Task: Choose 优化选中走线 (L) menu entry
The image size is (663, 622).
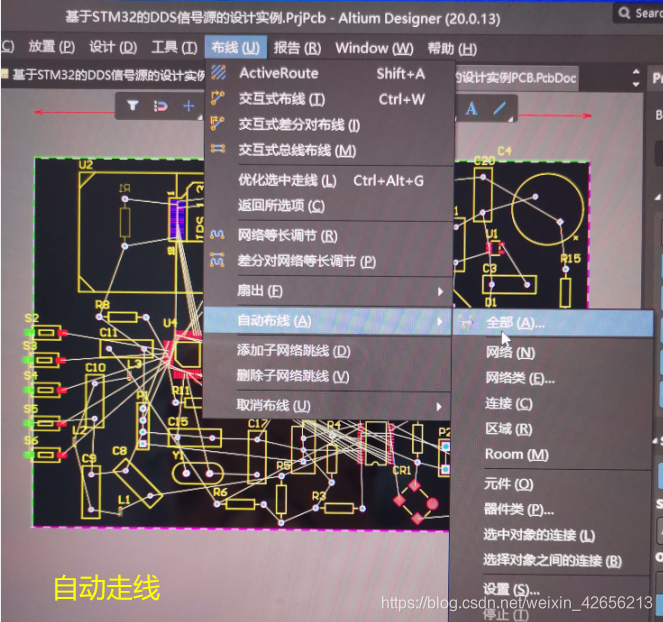Action: pos(330,181)
